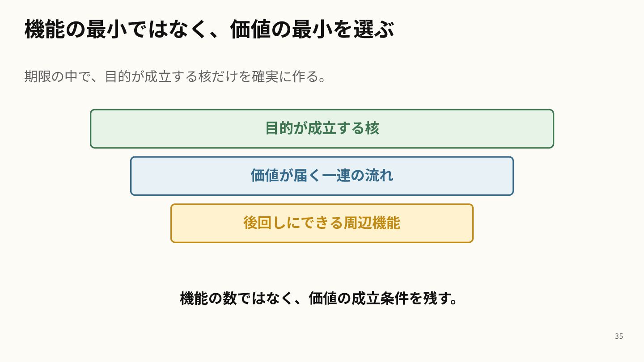
Task: Select the subtitle starting with 期限の中で
Action: coord(176,76)
